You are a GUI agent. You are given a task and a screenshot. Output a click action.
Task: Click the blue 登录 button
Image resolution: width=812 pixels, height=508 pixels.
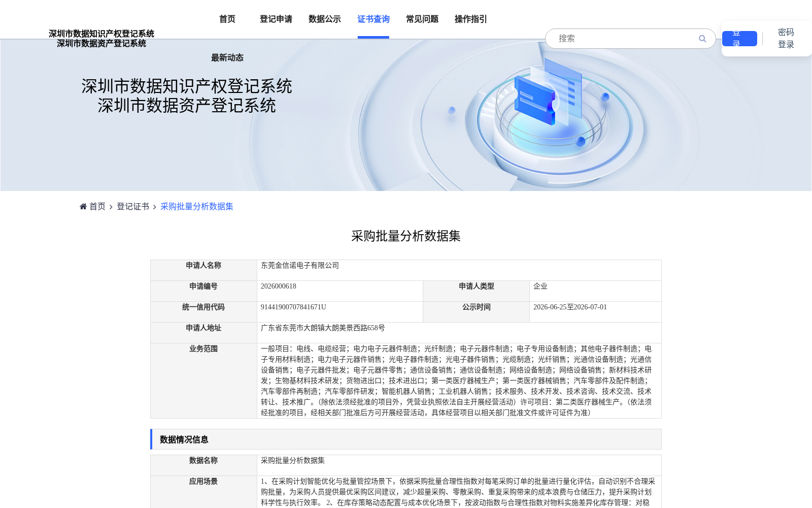click(739, 39)
